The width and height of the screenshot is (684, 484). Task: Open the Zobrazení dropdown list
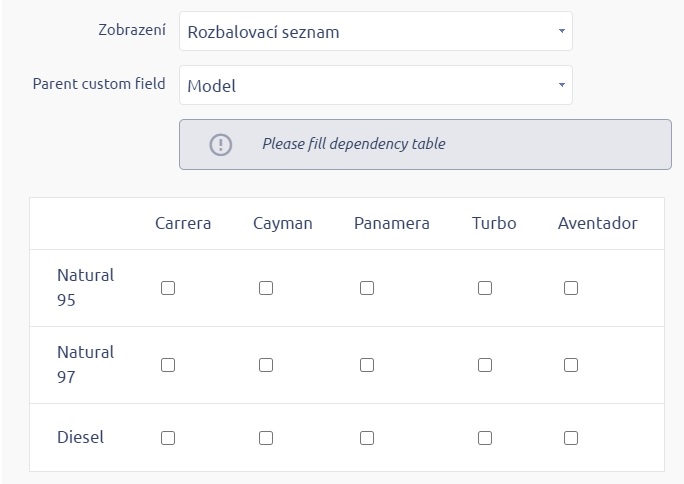(x=375, y=32)
